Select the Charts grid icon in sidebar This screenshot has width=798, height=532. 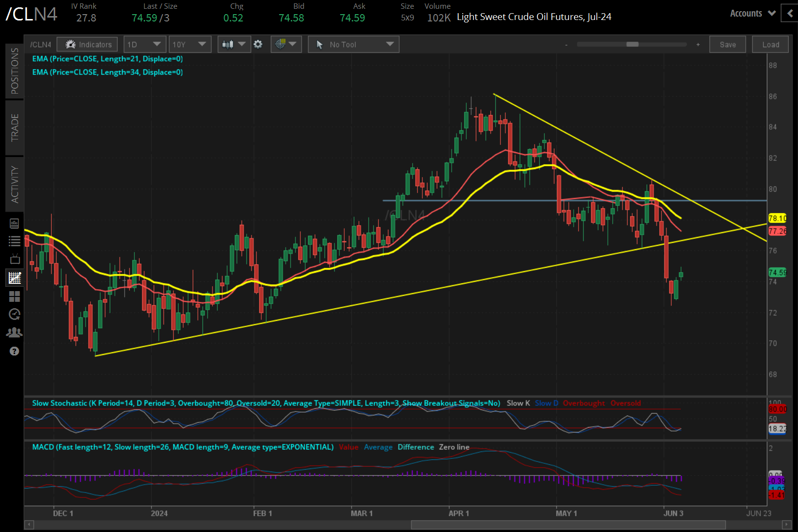[x=15, y=278]
